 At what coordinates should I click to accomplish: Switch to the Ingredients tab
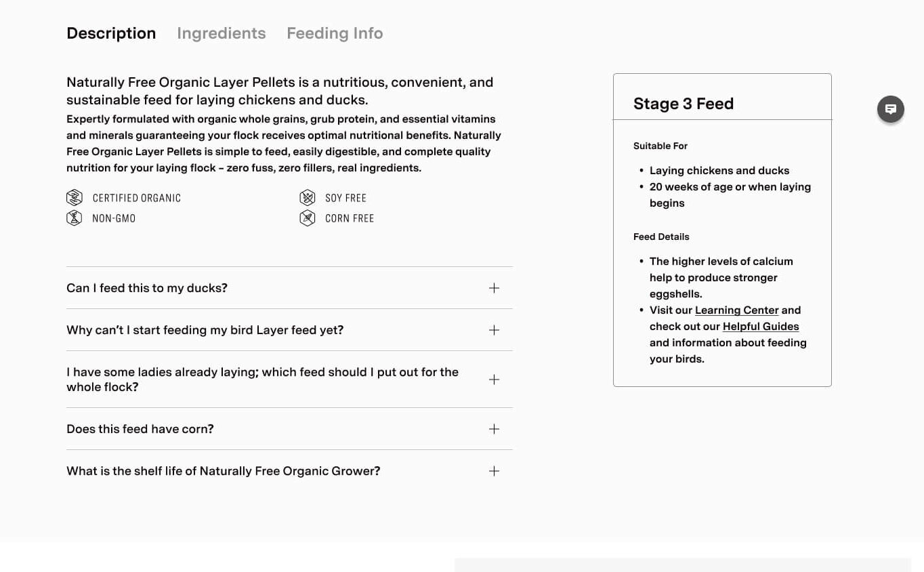click(x=222, y=33)
